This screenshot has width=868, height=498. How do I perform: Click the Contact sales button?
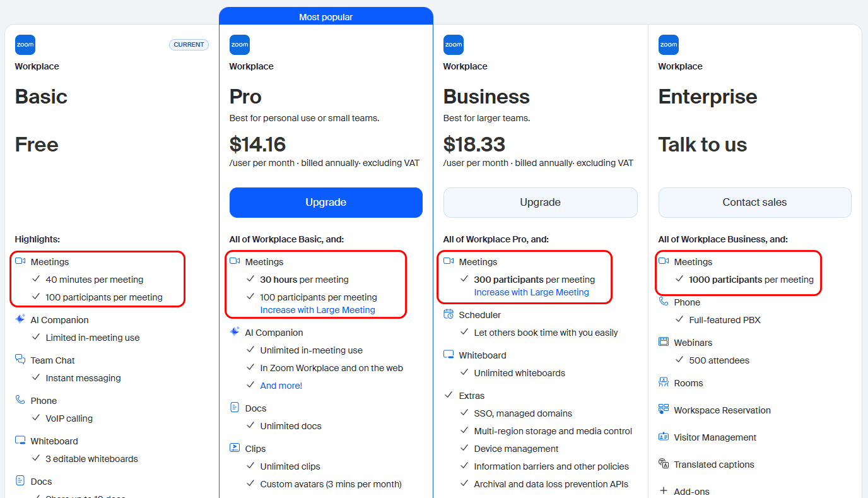pos(754,203)
